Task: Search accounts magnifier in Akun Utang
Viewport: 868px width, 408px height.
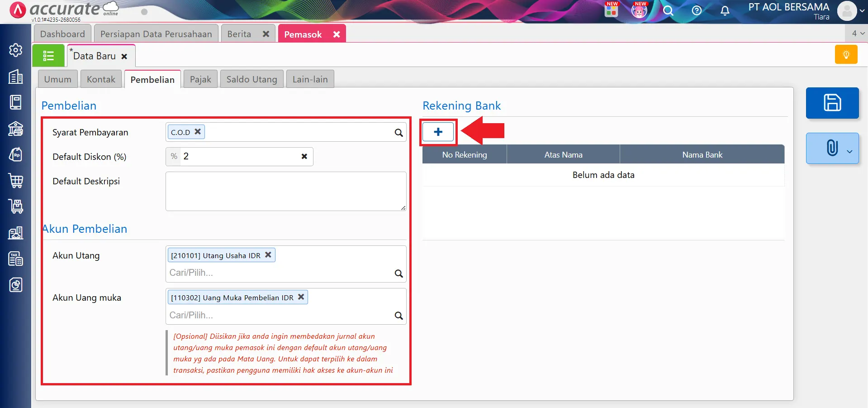Action: (x=398, y=274)
